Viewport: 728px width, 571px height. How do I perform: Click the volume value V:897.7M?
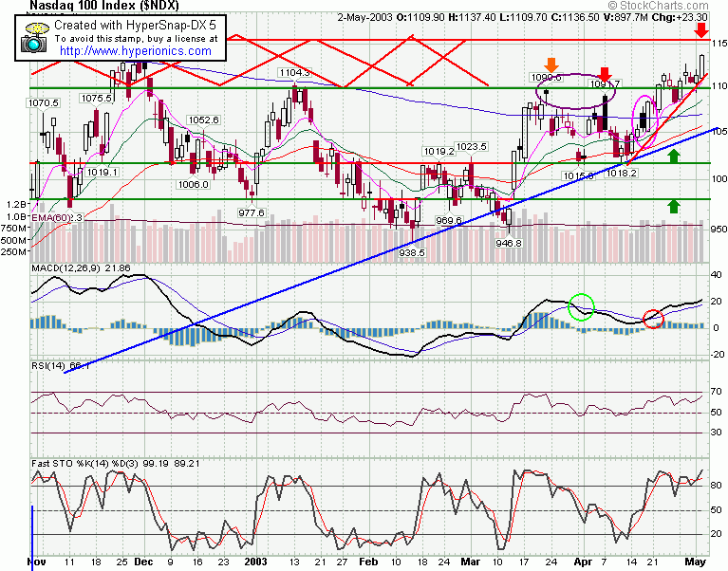(625, 17)
